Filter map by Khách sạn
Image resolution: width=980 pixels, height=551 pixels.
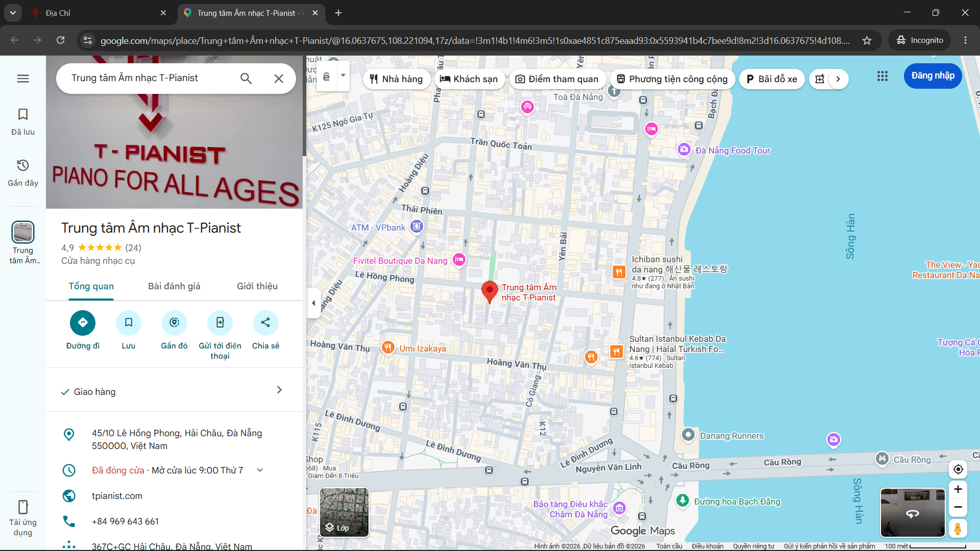(x=469, y=79)
